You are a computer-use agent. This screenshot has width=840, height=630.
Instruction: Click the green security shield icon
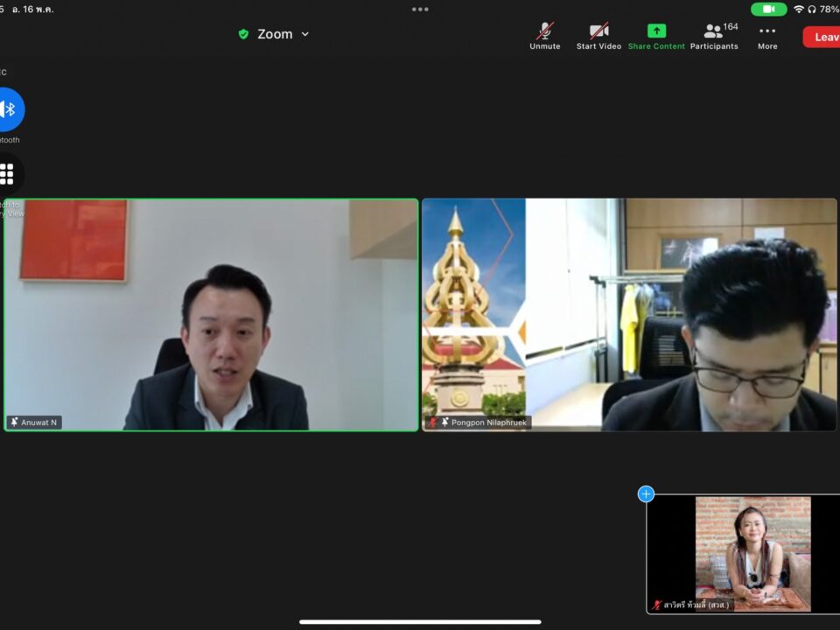(243, 34)
